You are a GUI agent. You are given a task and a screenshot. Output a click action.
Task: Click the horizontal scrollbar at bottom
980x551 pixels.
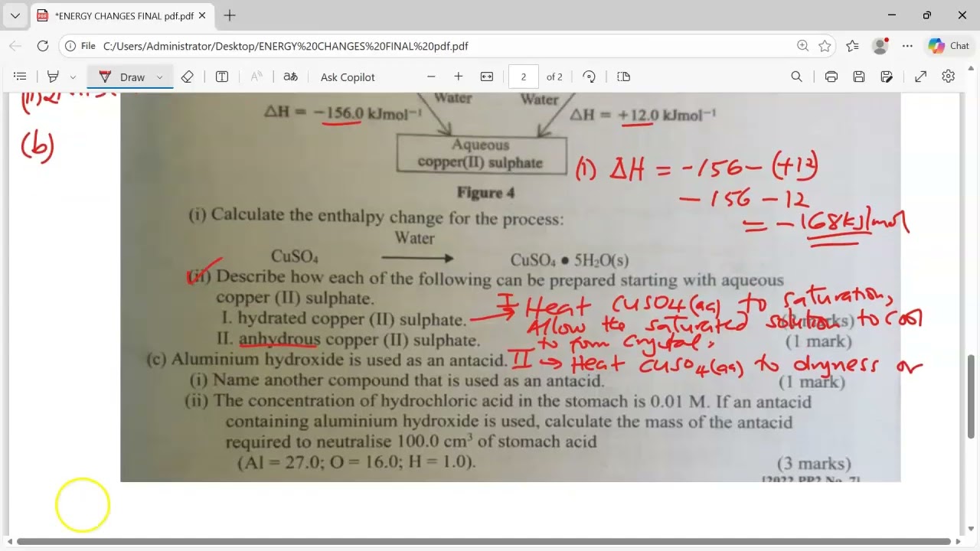click(x=484, y=542)
